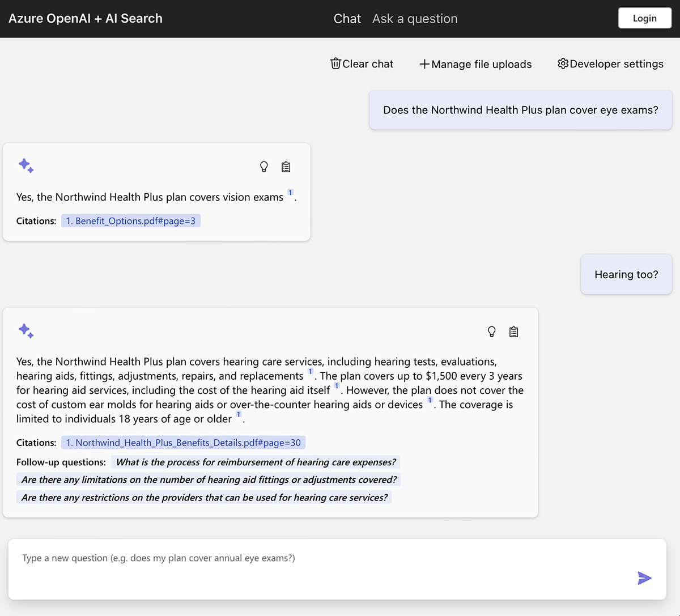Select the provider restrictions follow-up question

click(205, 497)
